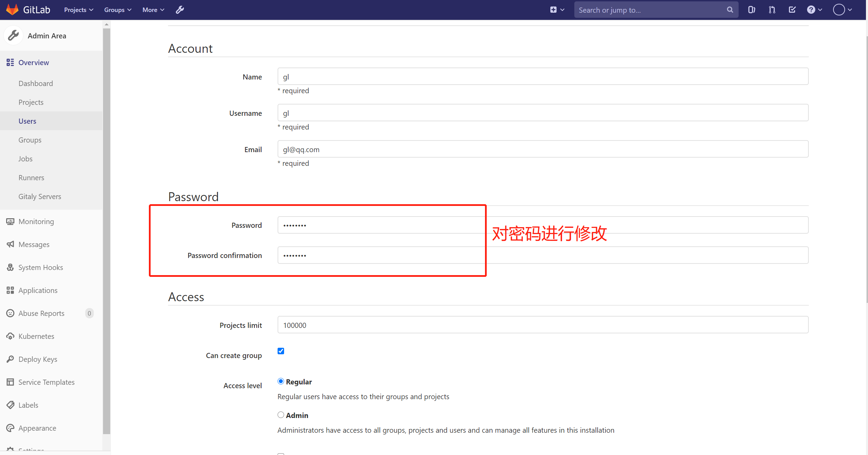Click the Search or jump to box
This screenshot has height=455, width=868.
pos(656,10)
